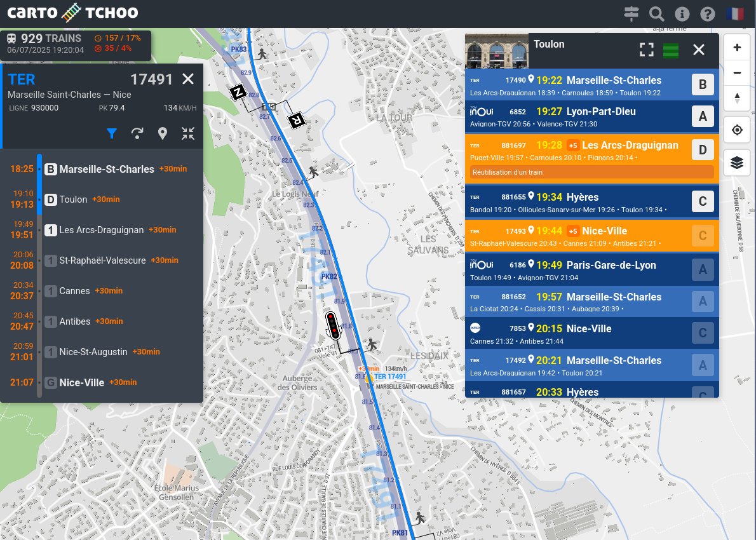This screenshot has width=756, height=540.
Task: Close the TER 17491 detail panel
Action: tap(188, 79)
